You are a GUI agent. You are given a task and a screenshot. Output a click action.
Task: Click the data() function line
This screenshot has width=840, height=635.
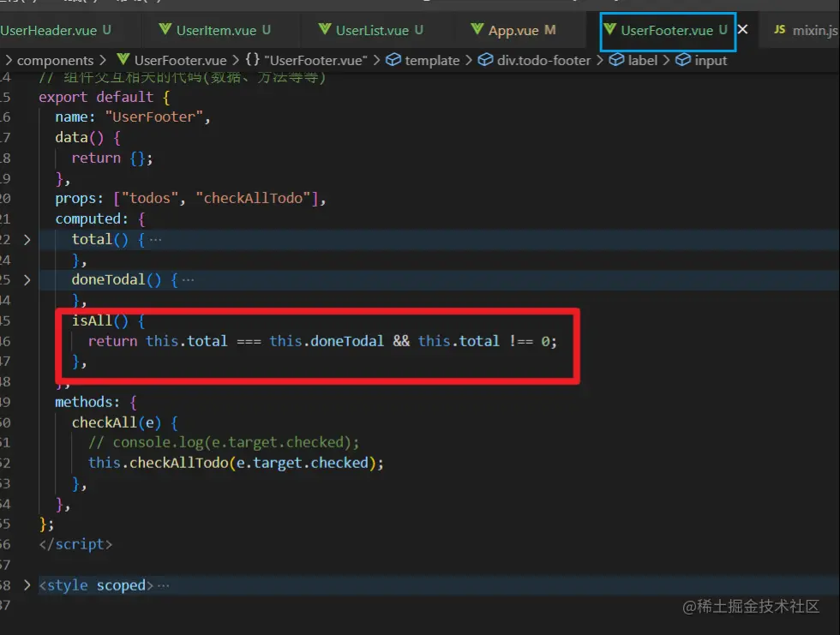coord(87,138)
